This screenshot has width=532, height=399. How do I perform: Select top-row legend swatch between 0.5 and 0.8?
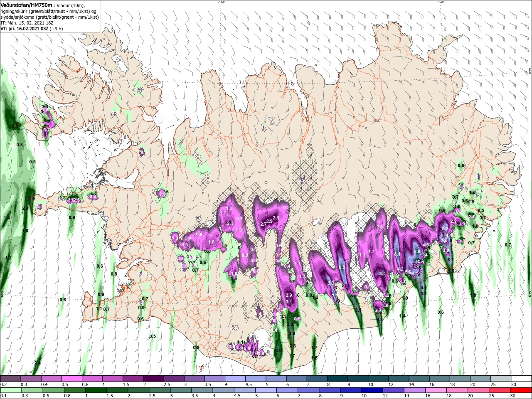71,379
